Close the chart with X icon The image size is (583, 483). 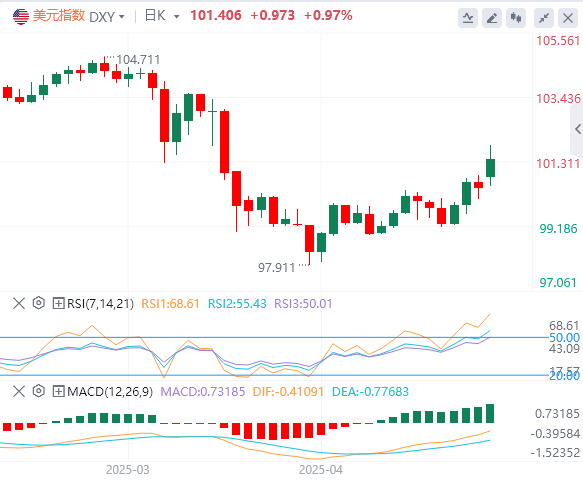pos(568,17)
